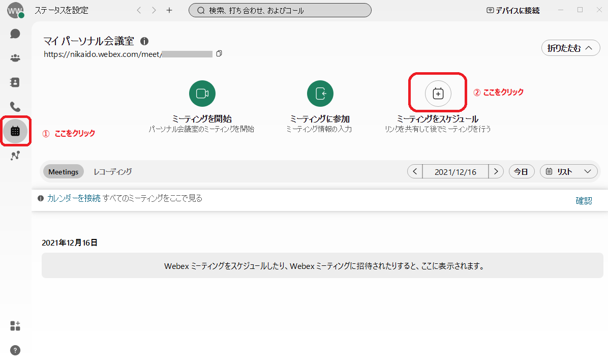Open the Messaging chat bubble in sidebar

click(15, 34)
